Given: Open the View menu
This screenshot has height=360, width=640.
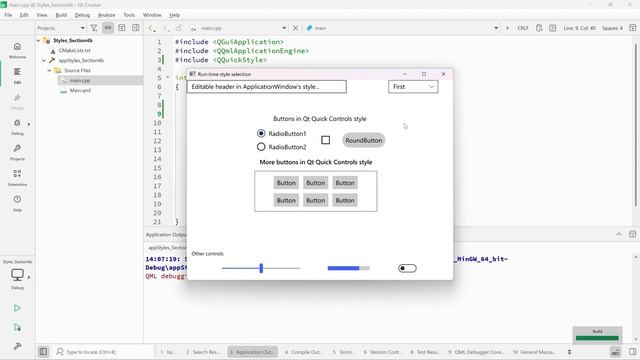Looking at the screenshot, I should click(42, 15).
